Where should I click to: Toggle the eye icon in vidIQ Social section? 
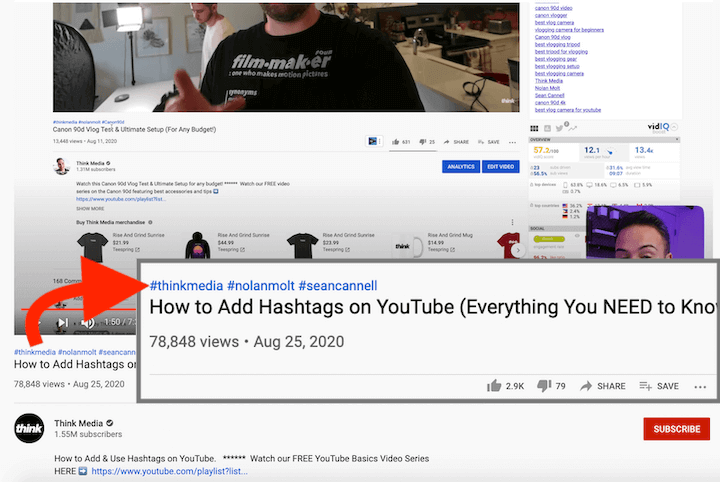tap(577, 235)
